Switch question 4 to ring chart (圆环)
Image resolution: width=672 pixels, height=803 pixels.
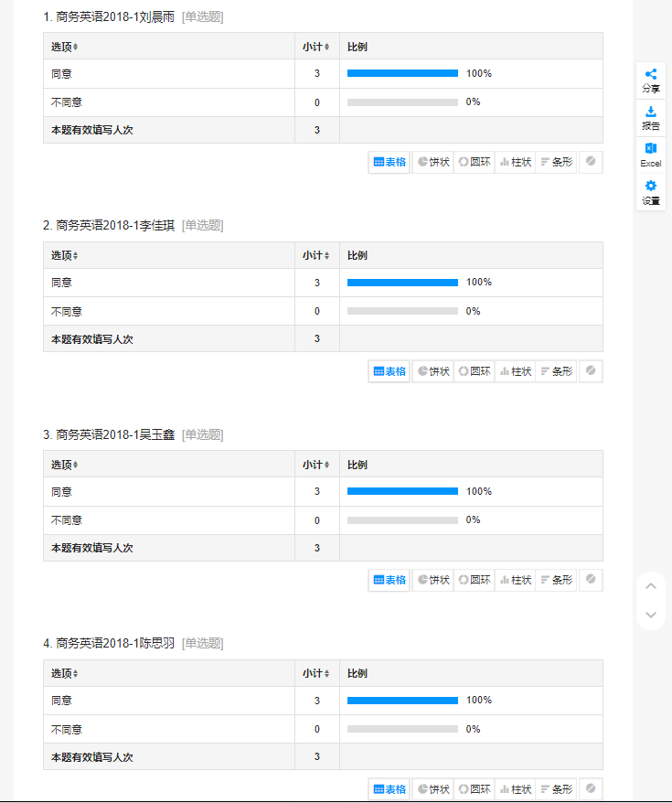point(475,789)
